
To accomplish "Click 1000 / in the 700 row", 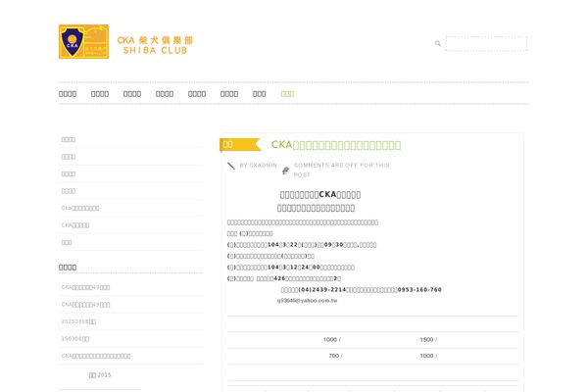I will (428, 356).
